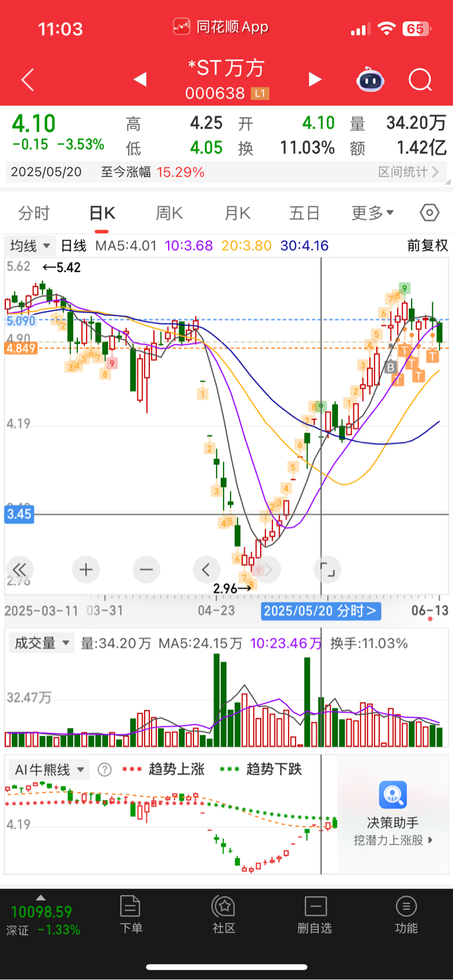This screenshot has width=453, height=980.
Task: Open AI牛熊线 indicator dropdown
Action: pyautogui.click(x=49, y=770)
